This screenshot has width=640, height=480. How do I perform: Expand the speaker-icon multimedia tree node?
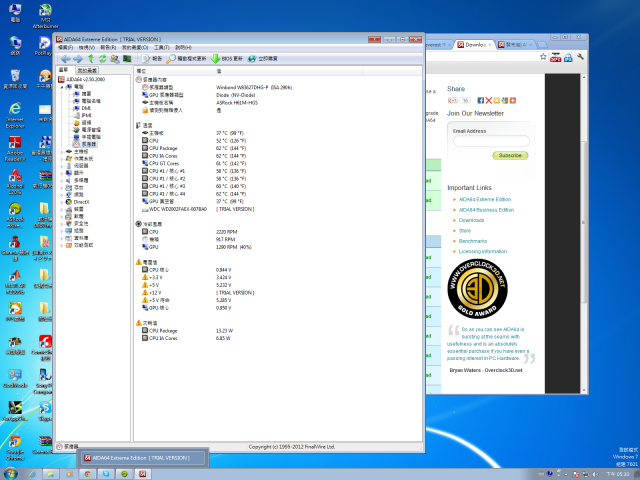[x=62, y=180]
